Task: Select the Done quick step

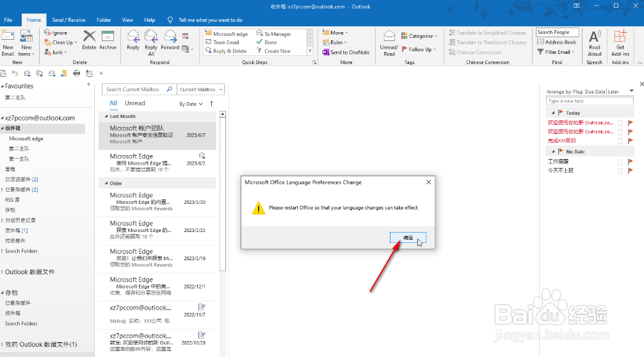Action: tap(266, 42)
